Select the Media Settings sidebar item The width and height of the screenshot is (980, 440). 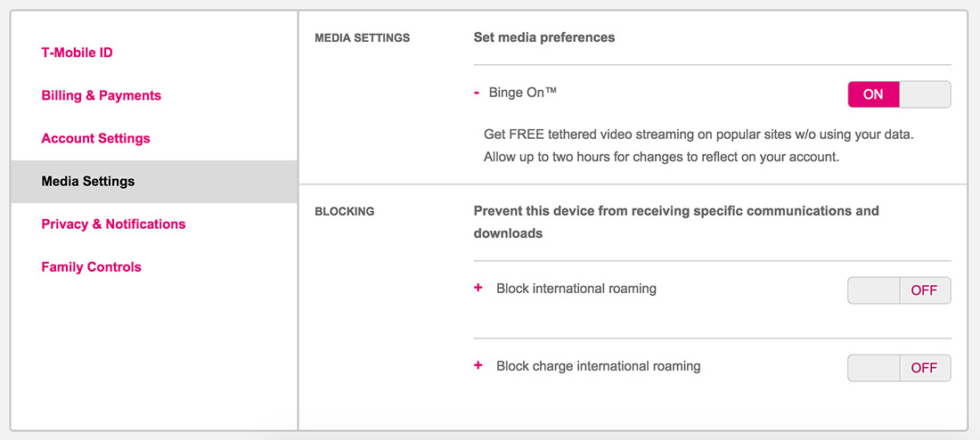pos(88,181)
